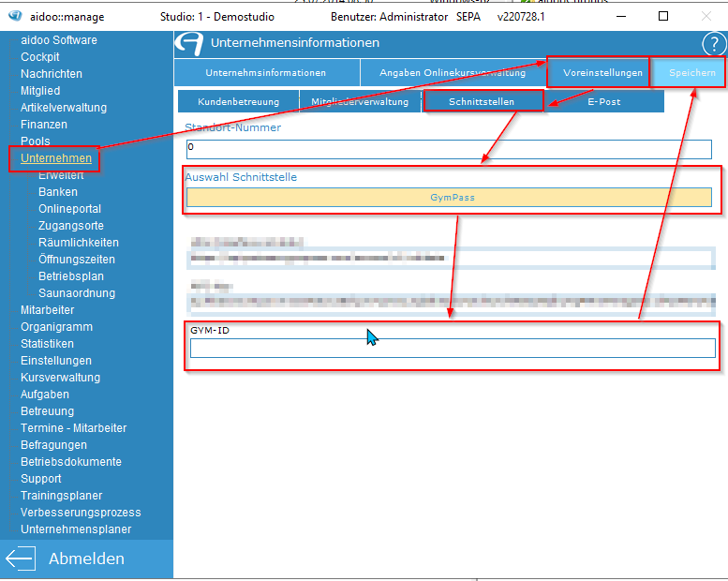
Task: Click the Abmelden logout label
Action: tap(86, 559)
